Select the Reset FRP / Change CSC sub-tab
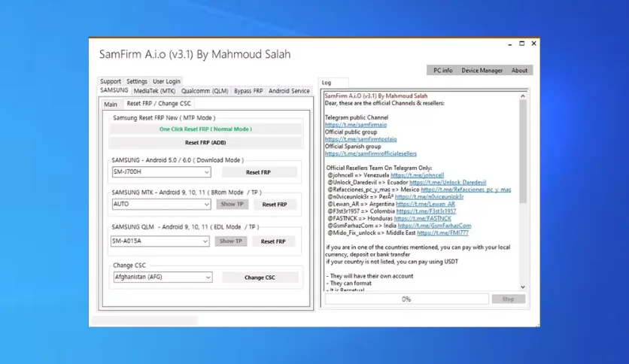Screen dimensions: 629x364 [x=159, y=104]
